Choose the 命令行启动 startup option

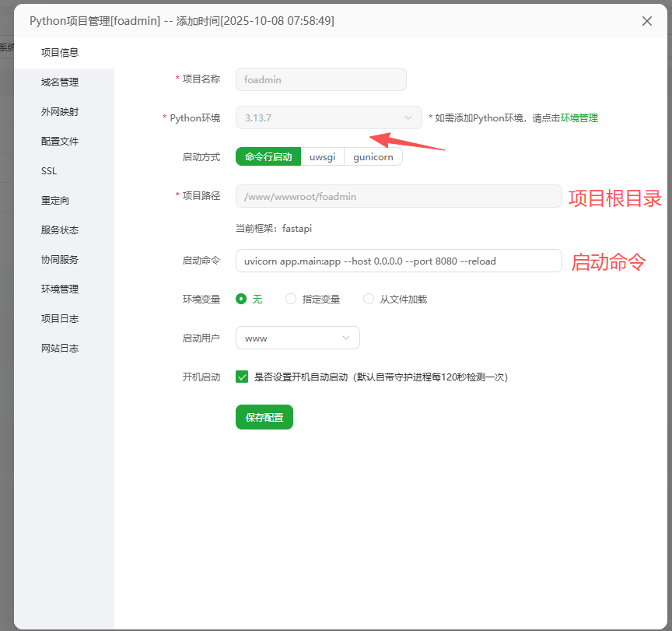coord(268,157)
